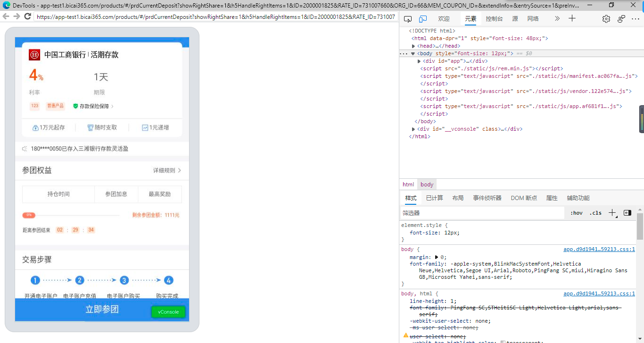Reload the page with refresh icon
The width and height of the screenshot is (644, 343).
point(27,17)
